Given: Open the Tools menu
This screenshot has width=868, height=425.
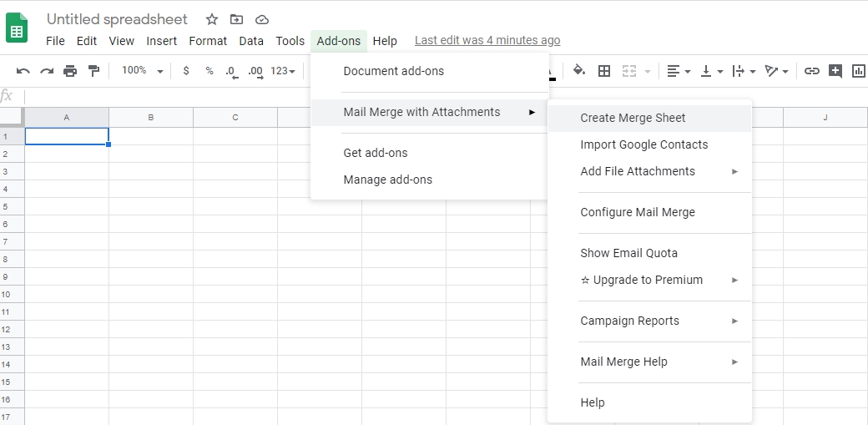Looking at the screenshot, I should tap(290, 41).
